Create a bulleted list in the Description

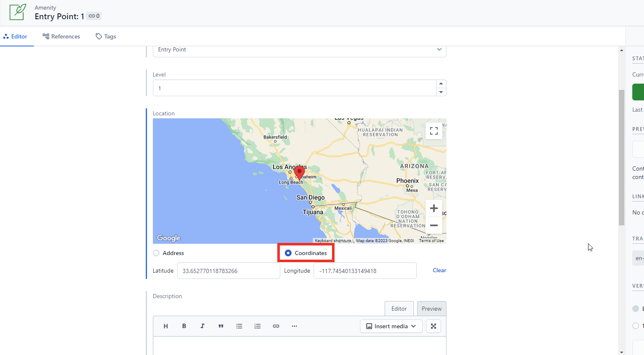point(239,326)
